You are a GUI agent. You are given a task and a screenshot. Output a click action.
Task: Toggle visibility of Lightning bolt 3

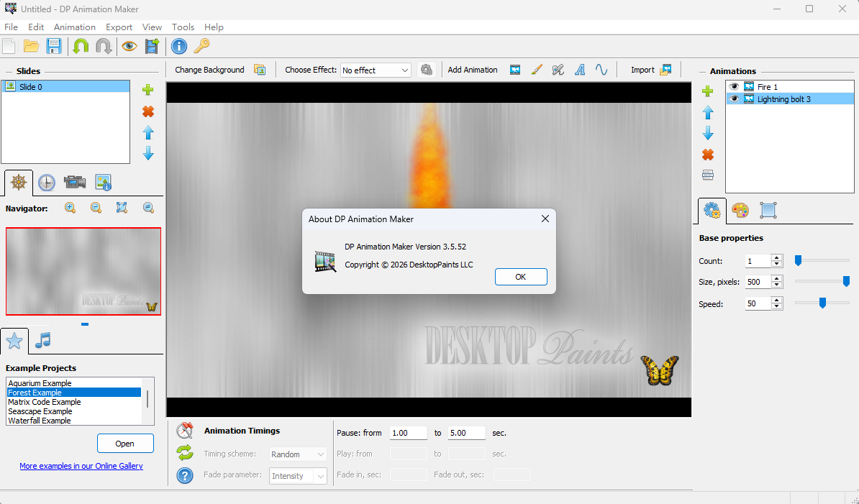(734, 99)
